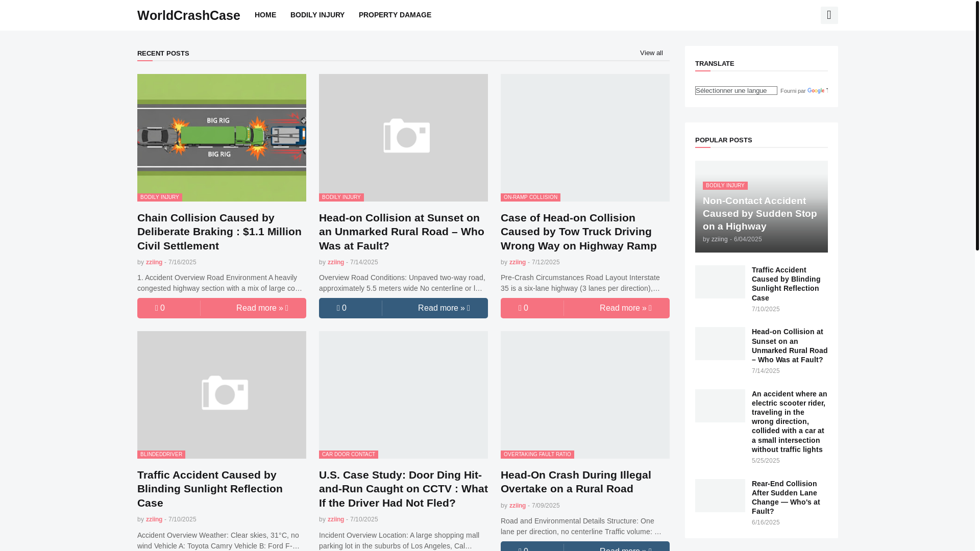Read more on Head-on Collision at Sunset post
Viewport: 980px width, 551px height.
(444, 308)
